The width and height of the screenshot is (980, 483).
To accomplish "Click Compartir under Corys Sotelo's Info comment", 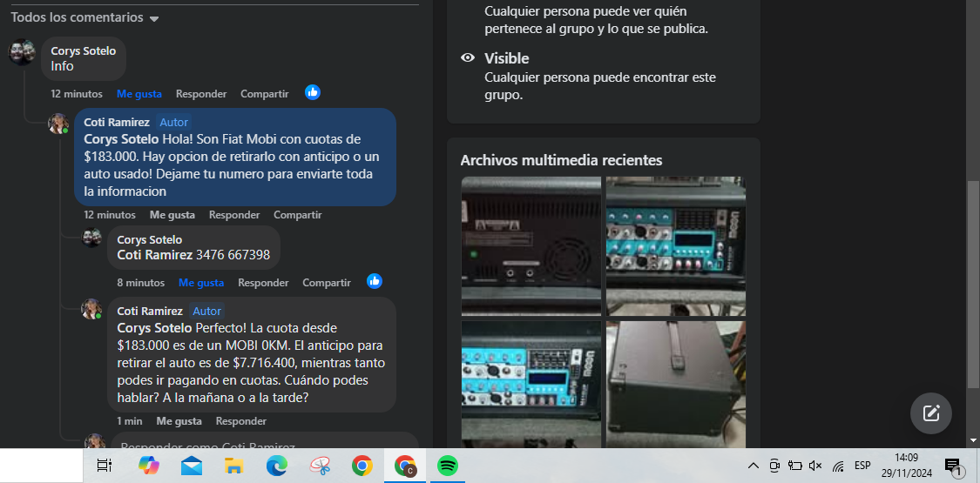I will [x=264, y=94].
